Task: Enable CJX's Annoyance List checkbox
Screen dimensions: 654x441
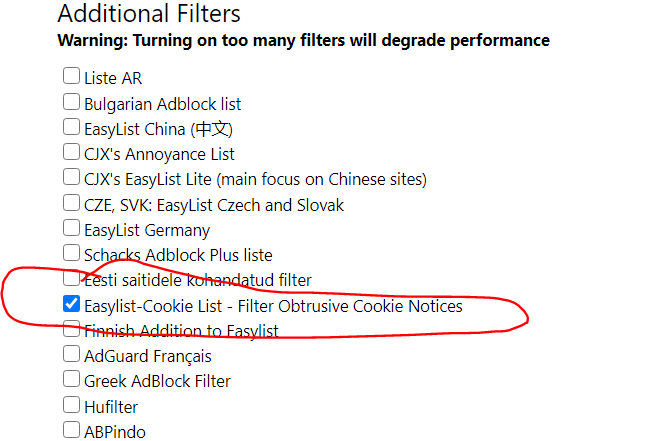Action: coord(71,153)
